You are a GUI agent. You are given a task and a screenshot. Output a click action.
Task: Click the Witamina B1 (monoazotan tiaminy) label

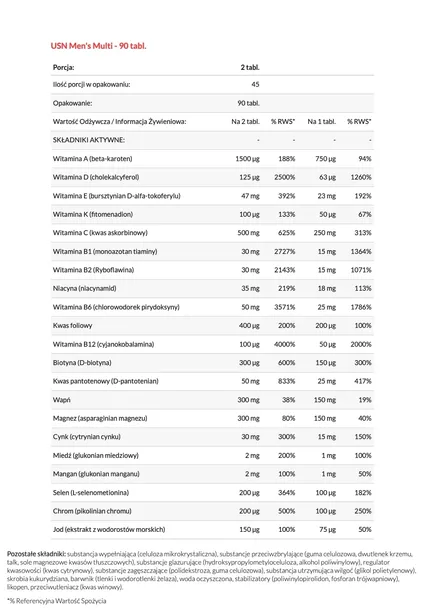(x=105, y=252)
